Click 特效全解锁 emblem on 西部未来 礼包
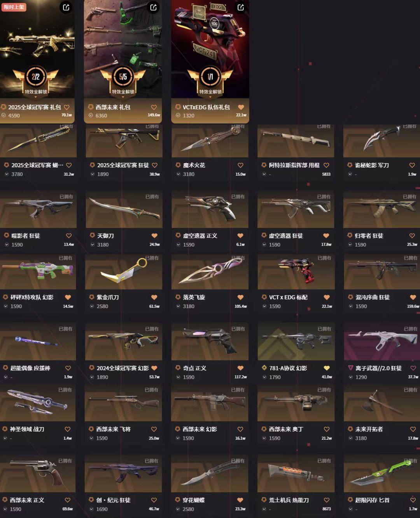 coord(123,81)
